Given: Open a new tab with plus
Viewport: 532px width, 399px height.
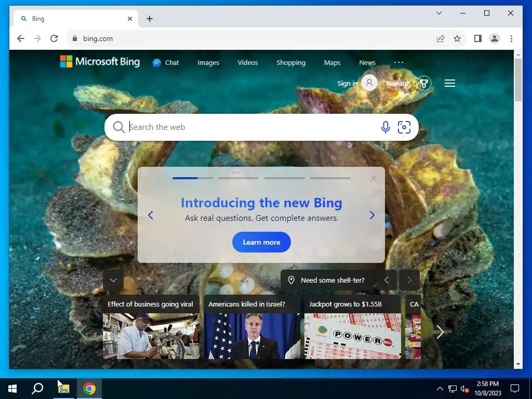Looking at the screenshot, I should click(x=150, y=19).
